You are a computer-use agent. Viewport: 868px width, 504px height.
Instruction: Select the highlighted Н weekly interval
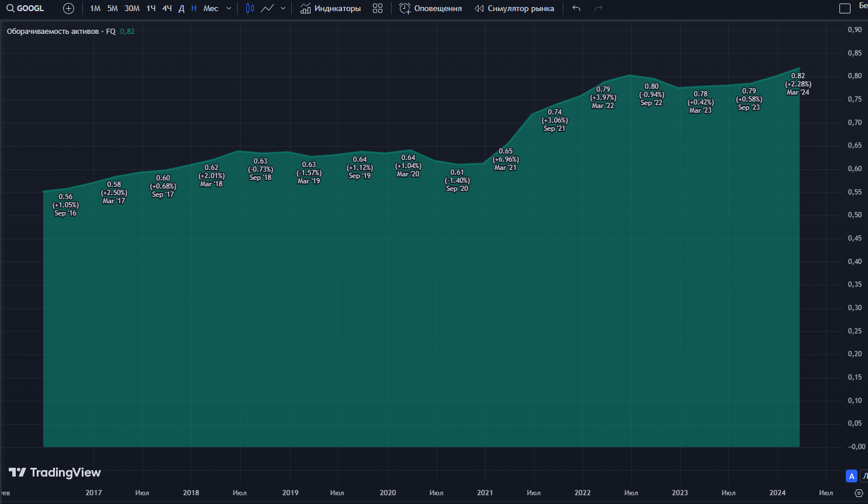(x=194, y=8)
